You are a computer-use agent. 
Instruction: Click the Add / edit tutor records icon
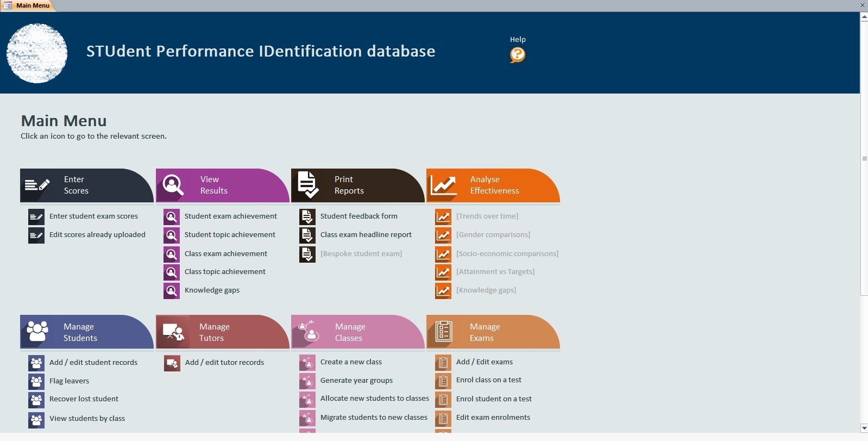coord(172,363)
